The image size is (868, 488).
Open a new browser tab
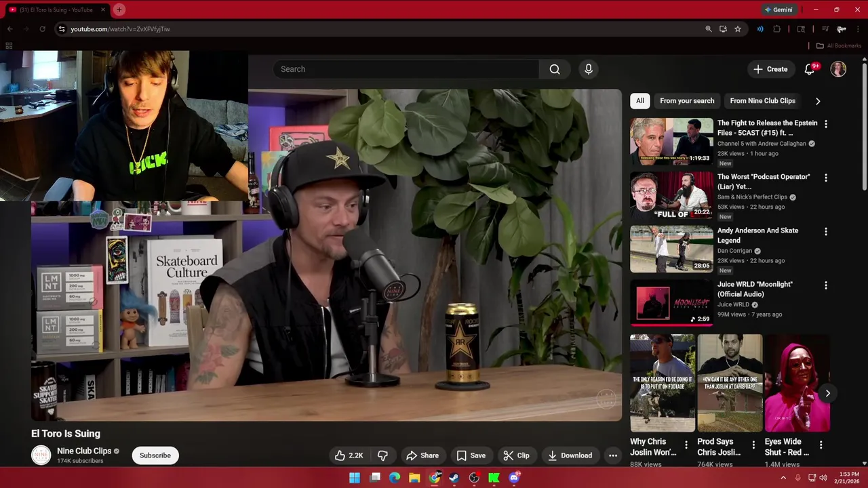(x=119, y=9)
